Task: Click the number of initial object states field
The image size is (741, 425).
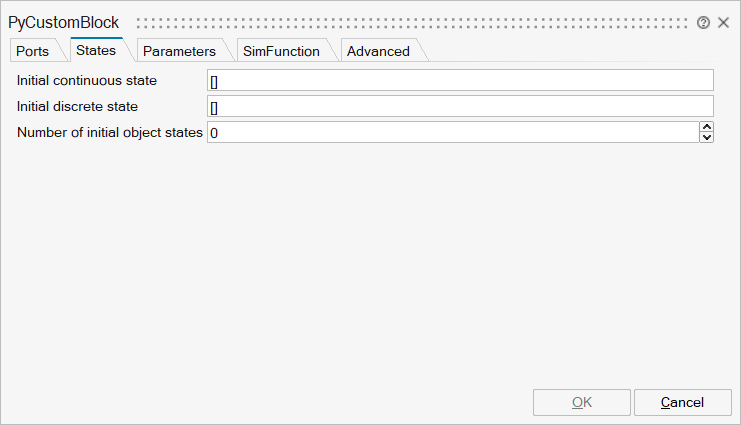Action: [452, 132]
